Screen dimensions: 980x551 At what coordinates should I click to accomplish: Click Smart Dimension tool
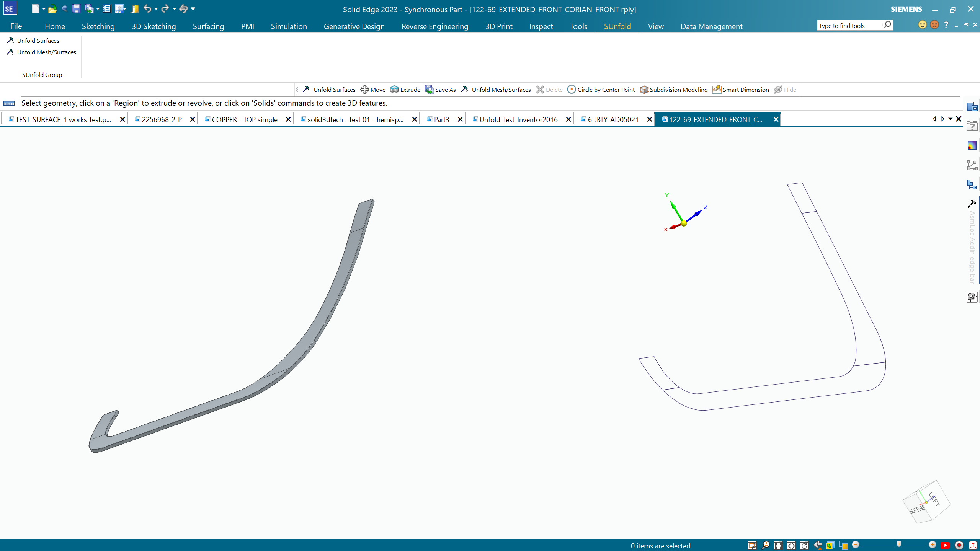point(741,90)
